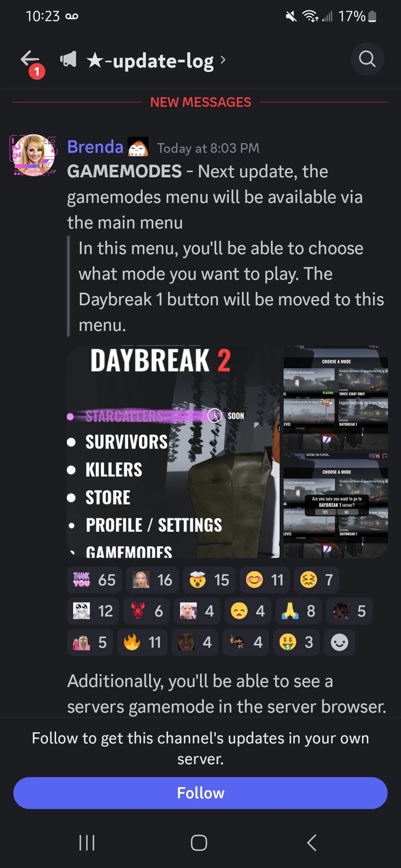The width and height of the screenshot is (401, 868).
Task: Tap the Android home button
Action: tap(199, 843)
